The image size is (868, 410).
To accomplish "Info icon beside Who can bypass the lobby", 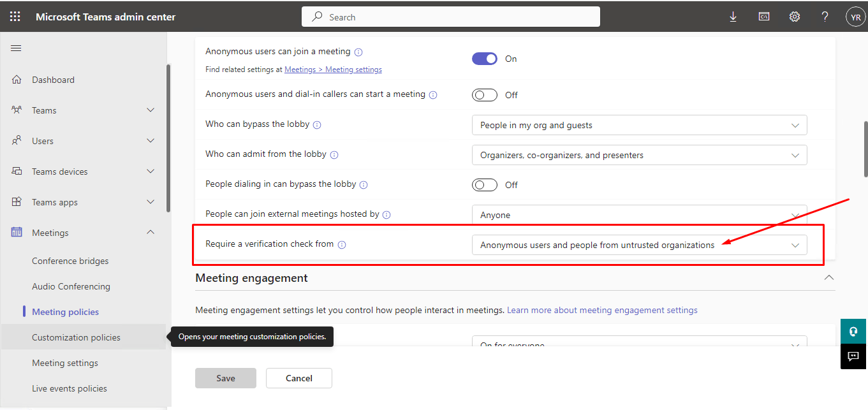I will [x=317, y=125].
